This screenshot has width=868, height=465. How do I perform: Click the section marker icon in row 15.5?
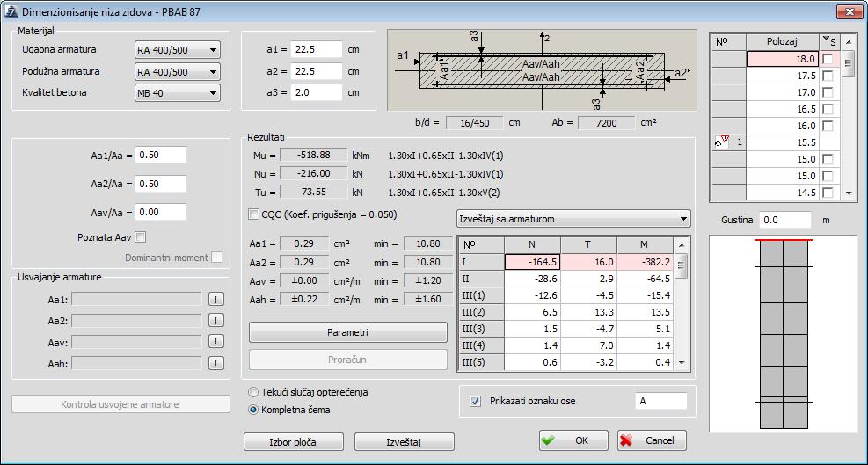pos(722,142)
